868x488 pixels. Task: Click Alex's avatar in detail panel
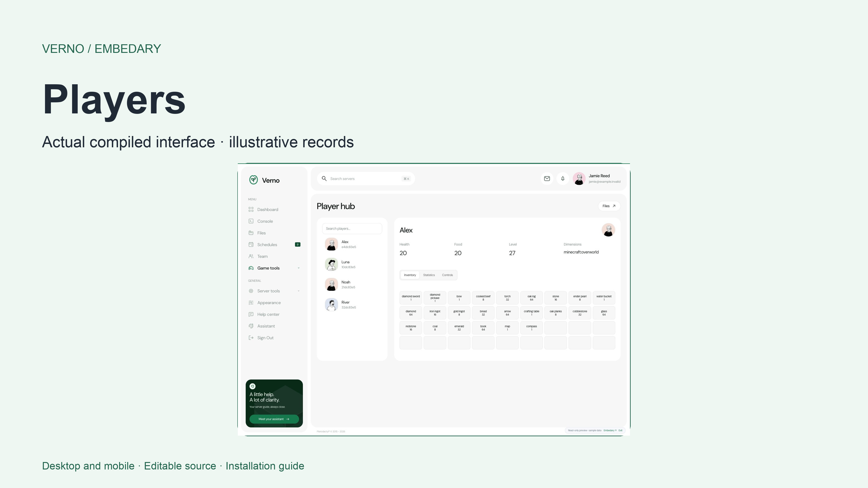click(608, 230)
